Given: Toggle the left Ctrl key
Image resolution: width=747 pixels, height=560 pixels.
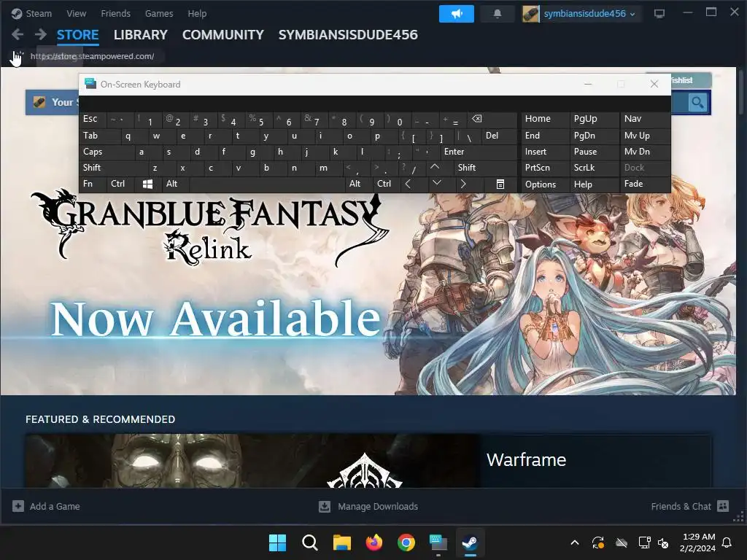Looking at the screenshot, I should pos(120,184).
